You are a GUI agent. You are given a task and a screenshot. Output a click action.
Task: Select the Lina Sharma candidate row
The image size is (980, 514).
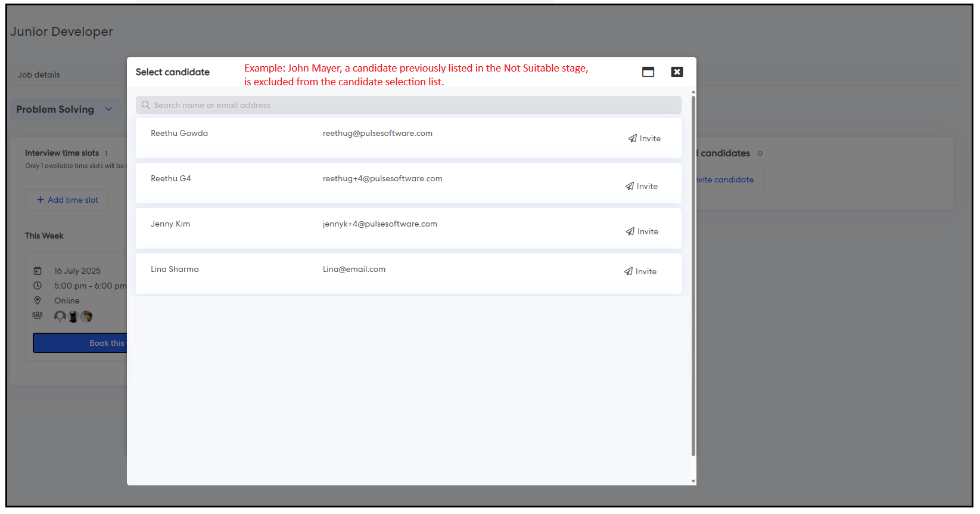click(x=381, y=273)
